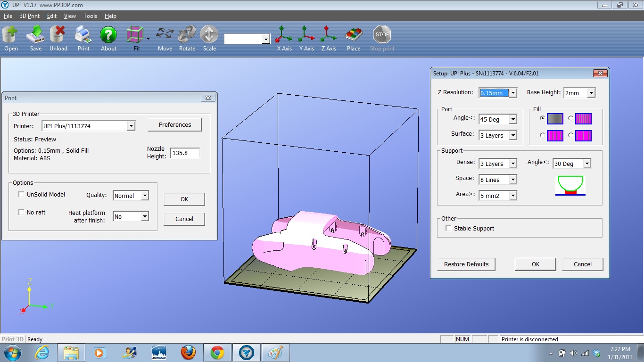This screenshot has height=362, width=644.
Task: Open the Edit menu
Action: 52,16
